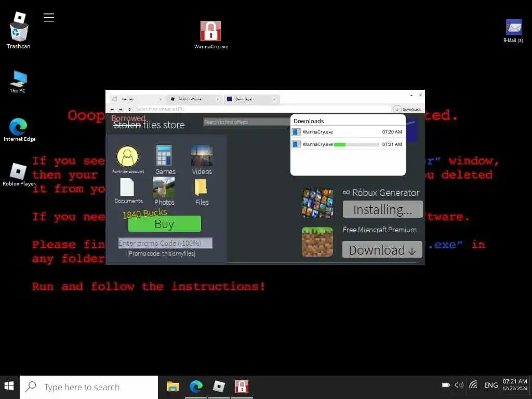Click the taskbar Type here to search box
The height and width of the screenshot is (399, 532).
[89, 387]
